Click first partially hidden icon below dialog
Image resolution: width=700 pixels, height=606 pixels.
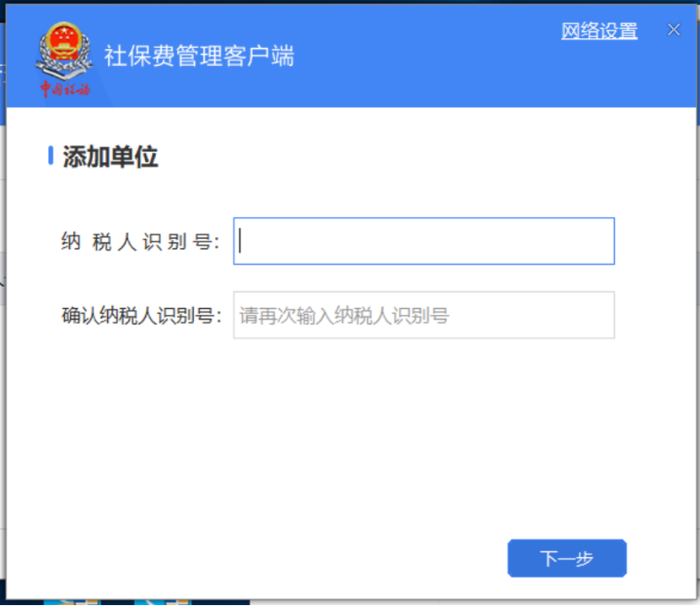(x=73, y=602)
